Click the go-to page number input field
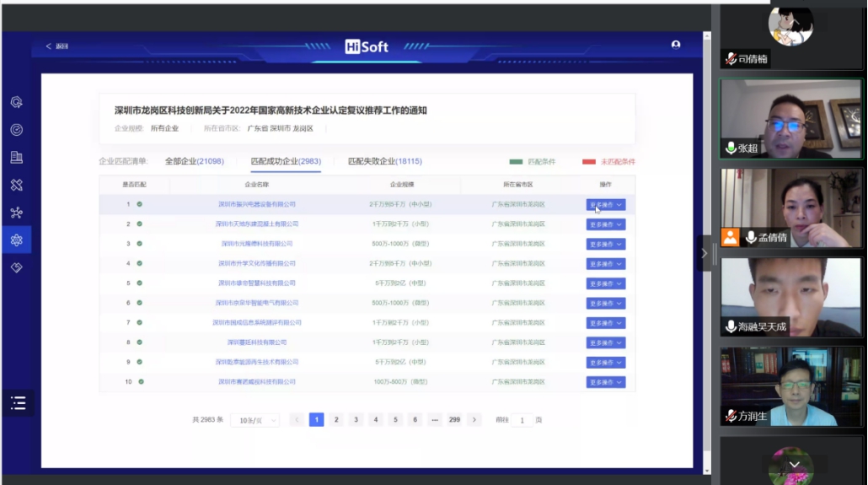The image size is (868, 485). point(522,420)
